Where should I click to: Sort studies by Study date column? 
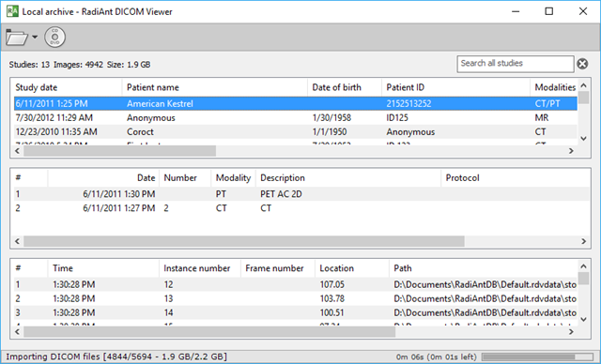coord(68,87)
